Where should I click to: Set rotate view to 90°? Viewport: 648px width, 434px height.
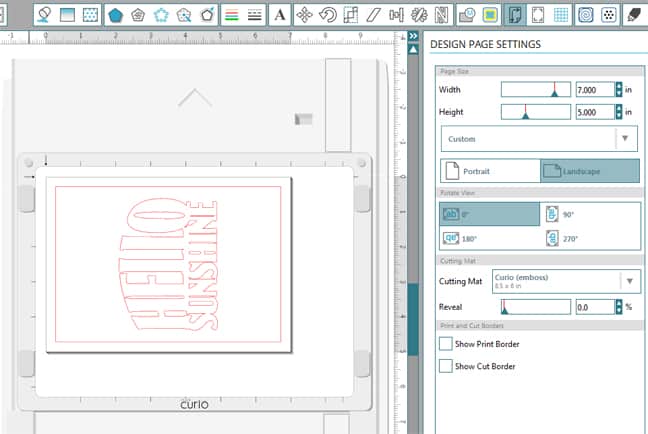pos(560,214)
